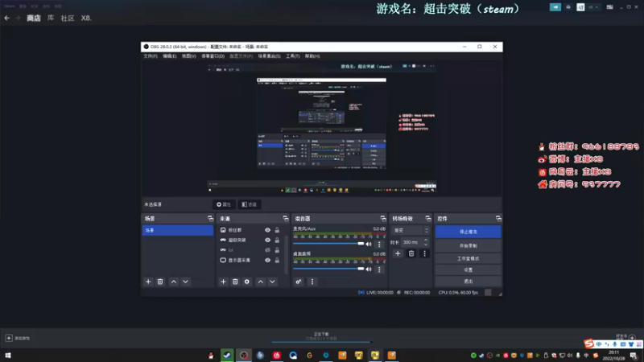Open the 工具(T) menu in OBS
The image size is (644, 362).
(293, 56)
